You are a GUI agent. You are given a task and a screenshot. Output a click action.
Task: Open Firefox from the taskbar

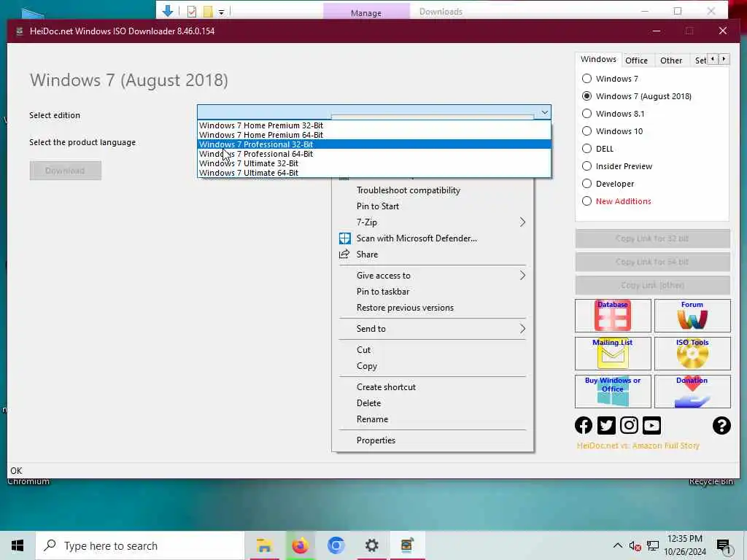(x=300, y=545)
